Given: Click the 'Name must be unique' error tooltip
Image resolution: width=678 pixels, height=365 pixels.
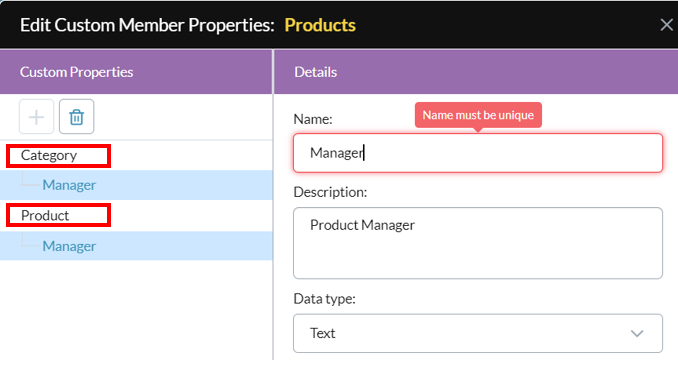Looking at the screenshot, I should 478,115.
